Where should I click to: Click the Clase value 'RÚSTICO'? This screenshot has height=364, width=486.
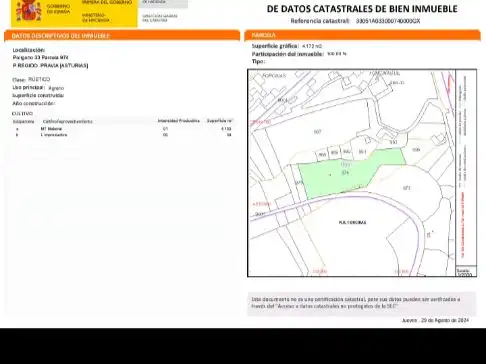point(39,79)
